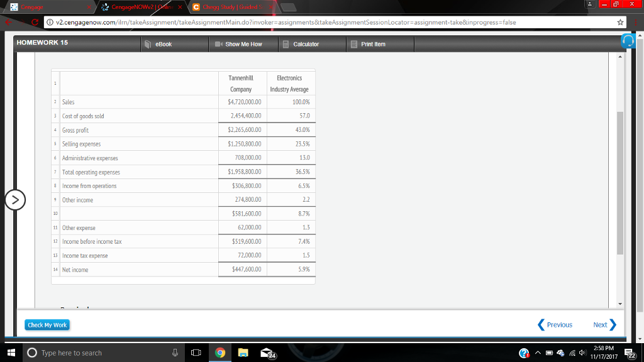Click the Selling expenses label
Screen dimensions: 644x362
[x=81, y=144]
